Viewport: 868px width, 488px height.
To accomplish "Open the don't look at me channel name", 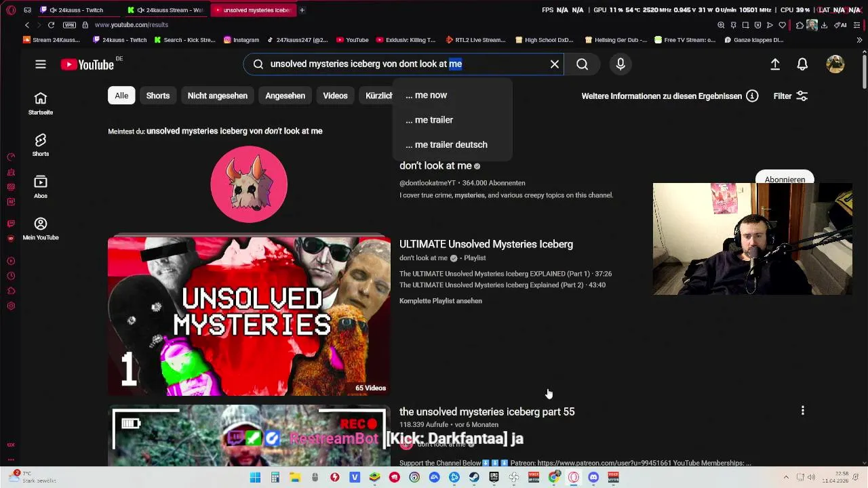I will pyautogui.click(x=435, y=165).
